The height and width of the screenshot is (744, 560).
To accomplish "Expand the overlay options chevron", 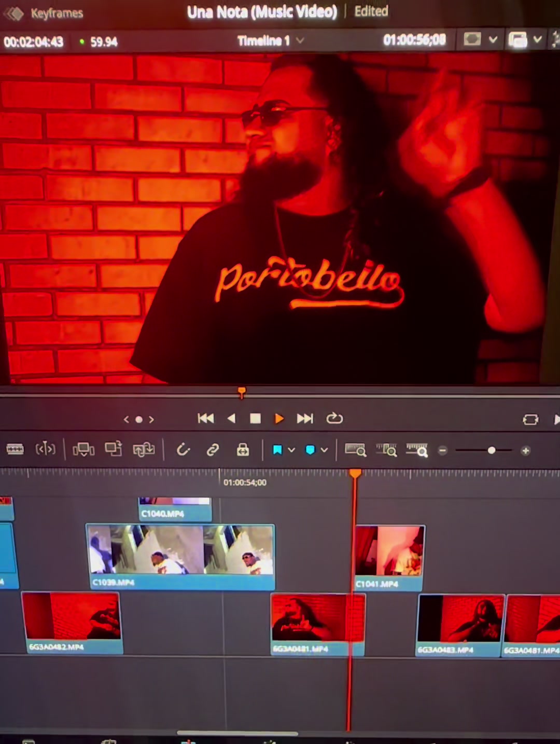I will [537, 39].
